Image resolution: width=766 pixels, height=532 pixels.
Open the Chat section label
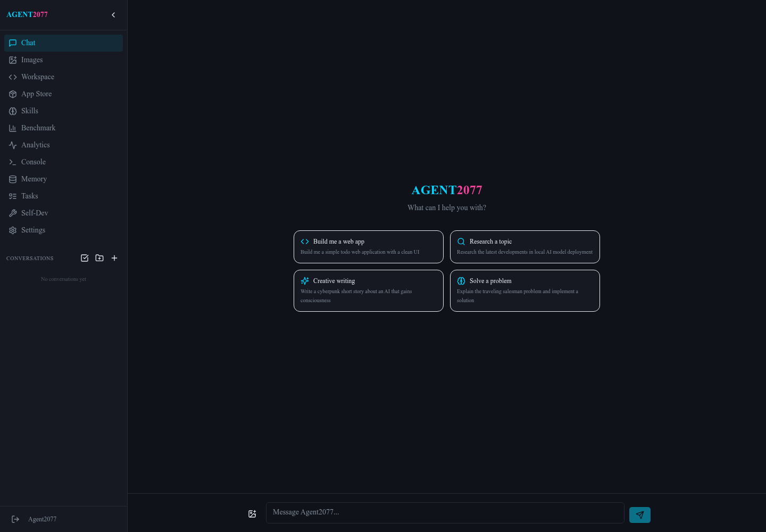click(x=28, y=43)
